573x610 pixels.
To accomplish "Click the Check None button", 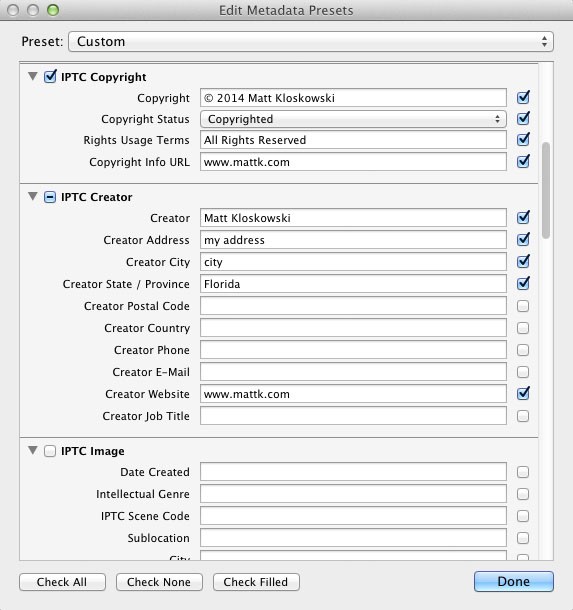I will [x=159, y=582].
